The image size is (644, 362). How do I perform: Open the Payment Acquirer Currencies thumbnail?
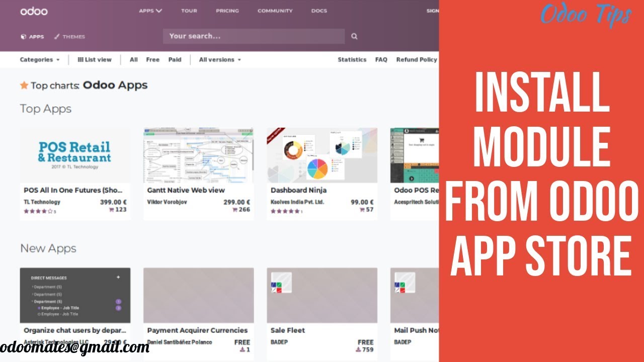point(198,295)
